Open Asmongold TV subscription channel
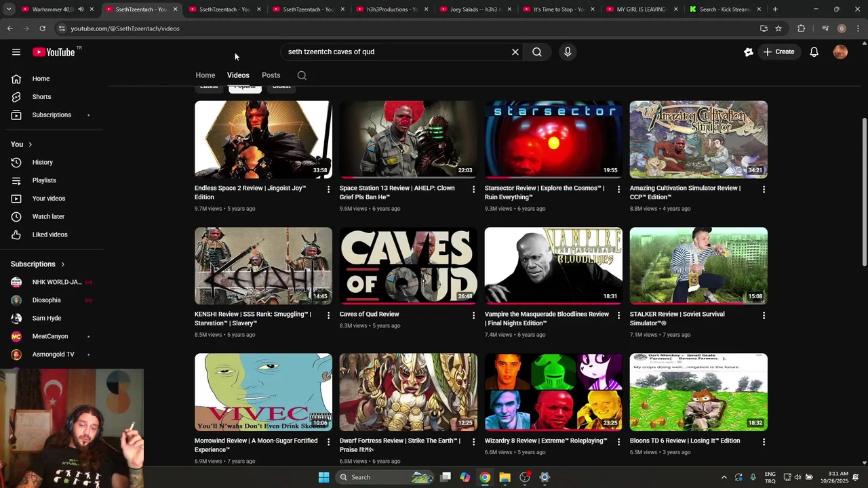The image size is (868, 488). click(x=53, y=354)
